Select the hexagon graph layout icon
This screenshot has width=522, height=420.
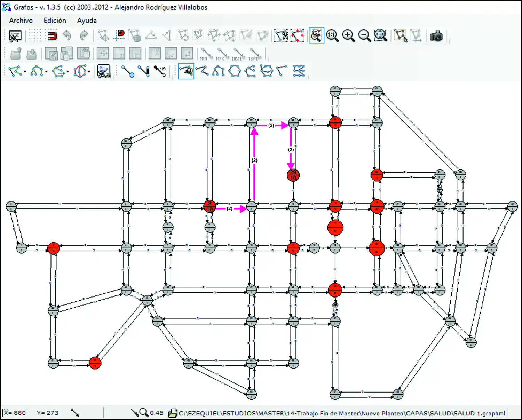pos(235,71)
